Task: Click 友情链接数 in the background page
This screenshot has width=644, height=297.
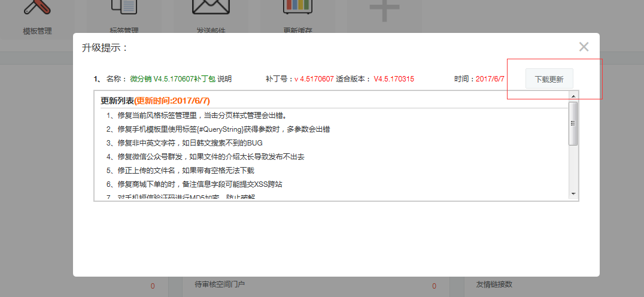Action: [x=494, y=284]
